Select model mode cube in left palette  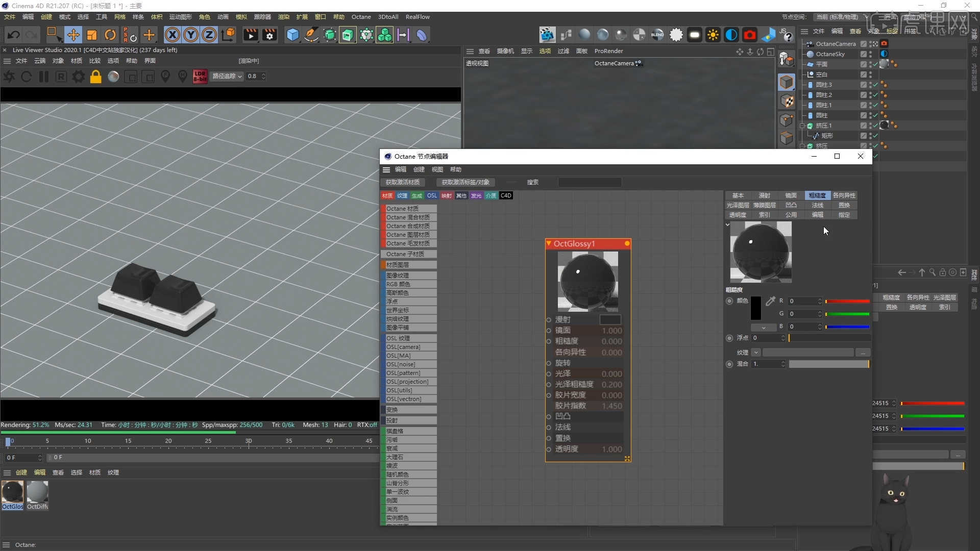coord(787,82)
